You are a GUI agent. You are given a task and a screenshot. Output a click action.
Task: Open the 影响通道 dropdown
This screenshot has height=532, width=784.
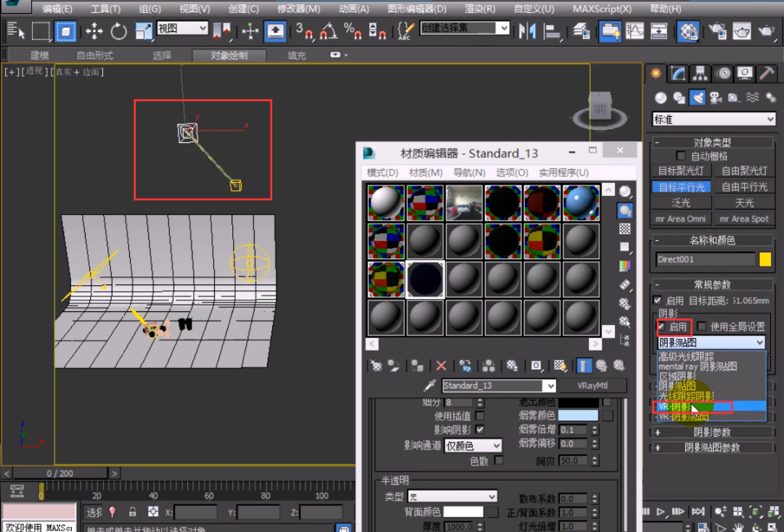coord(473,445)
